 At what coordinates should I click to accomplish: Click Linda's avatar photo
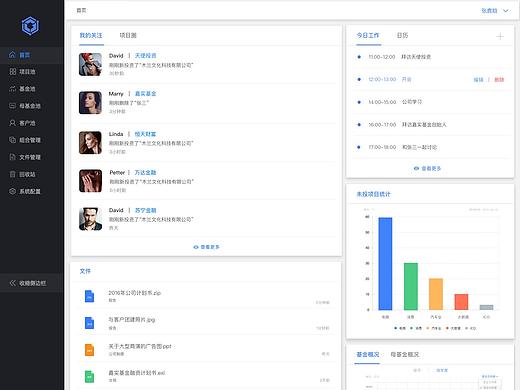point(90,143)
